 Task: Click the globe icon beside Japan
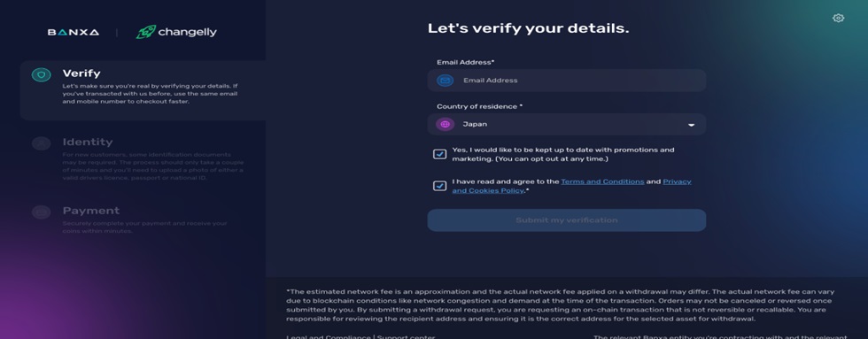pos(445,125)
